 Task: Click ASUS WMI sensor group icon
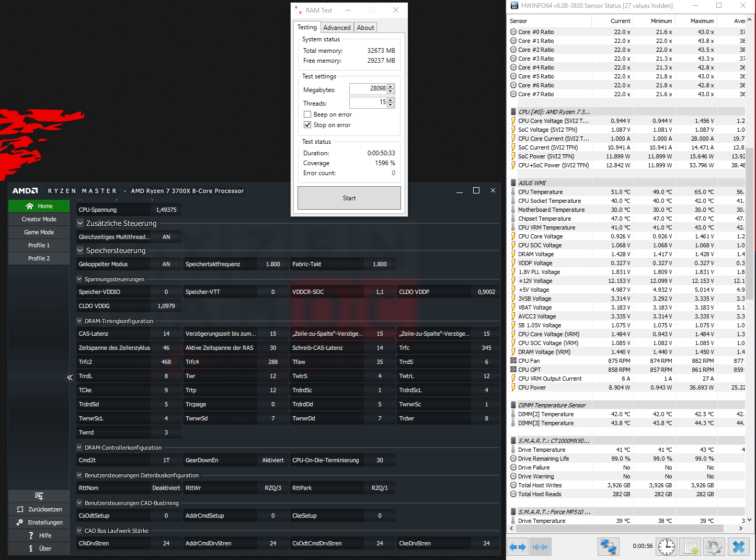(x=513, y=183)
